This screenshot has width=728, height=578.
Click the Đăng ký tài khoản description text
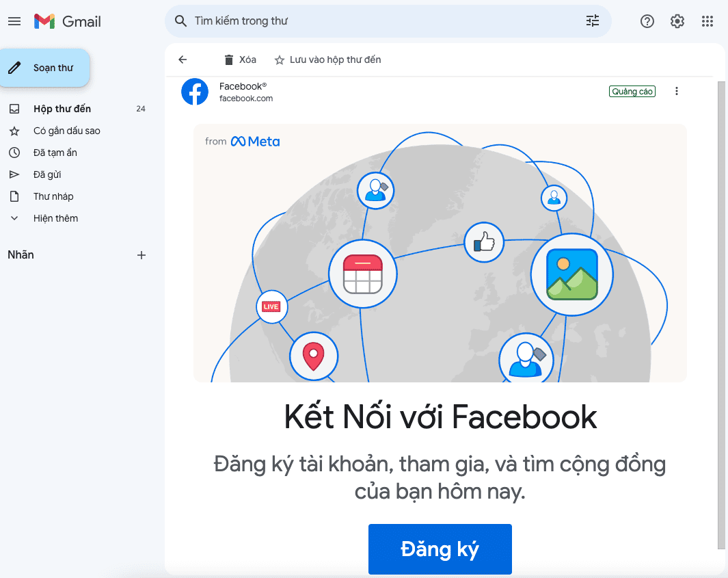coord(440,477)
